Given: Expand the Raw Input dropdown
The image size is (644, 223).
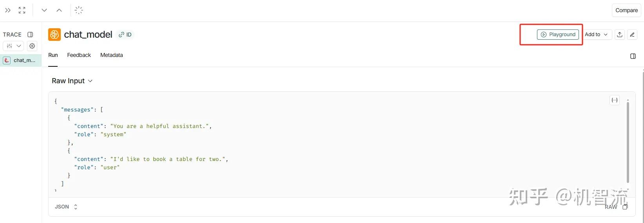Looking at the screenshot, I should click(x=72, y=81).
